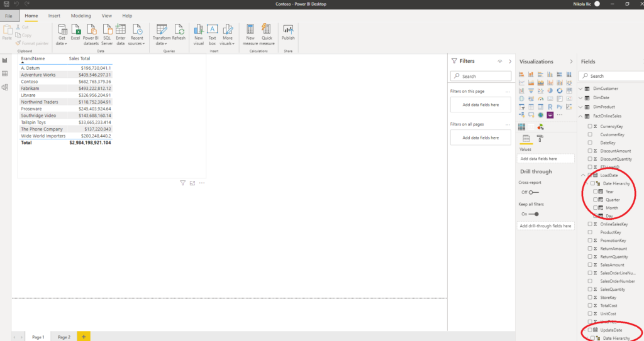Check the DiscountQuantity field
Viewport: 644px width, 341px height.
pos(590,159)
